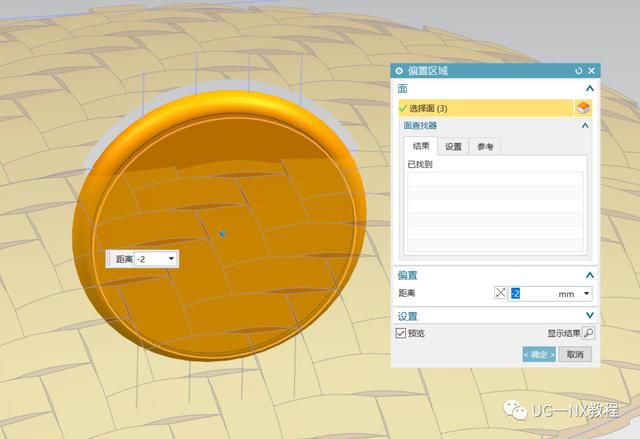640x439 pixels.
Task: Collapse the 偏置 section
Action: point(589,275)
